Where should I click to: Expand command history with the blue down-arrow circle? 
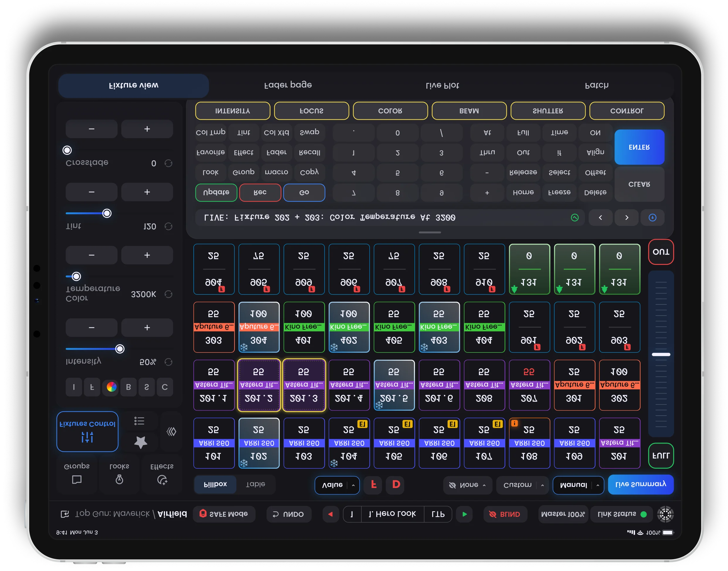[652, 218]
